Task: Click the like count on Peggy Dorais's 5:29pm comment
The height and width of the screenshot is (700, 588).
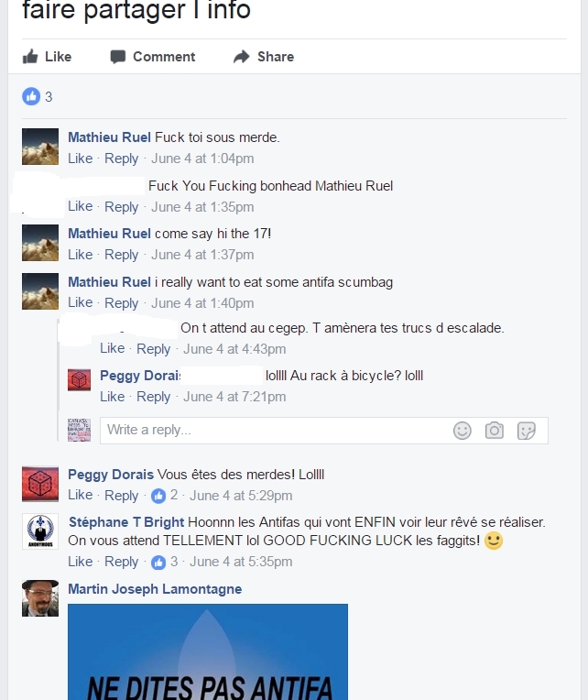Action: click(x=164, y=496)
